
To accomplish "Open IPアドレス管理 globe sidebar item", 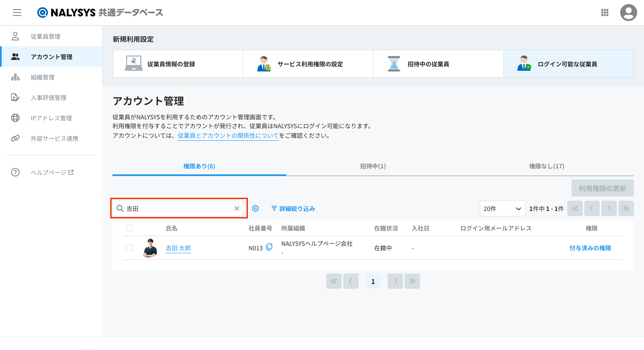I will click(51, 118).
